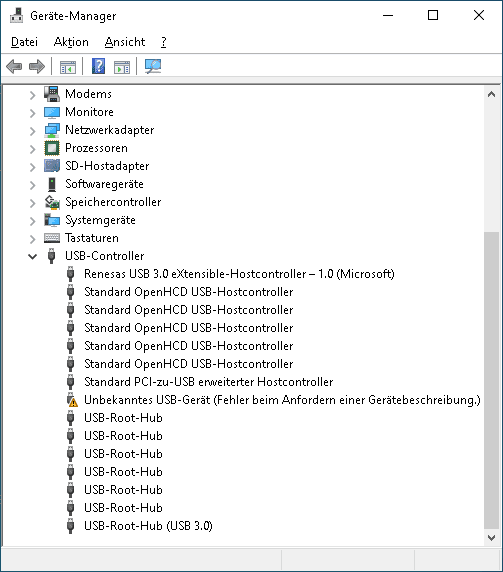Open the Help toolbar icon

(x=98, y=66)
